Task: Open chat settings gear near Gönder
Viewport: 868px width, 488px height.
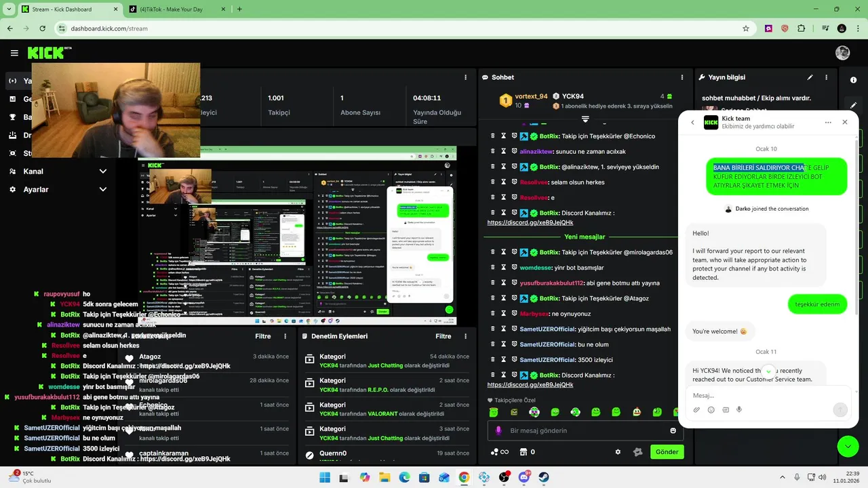Action: 618,452
